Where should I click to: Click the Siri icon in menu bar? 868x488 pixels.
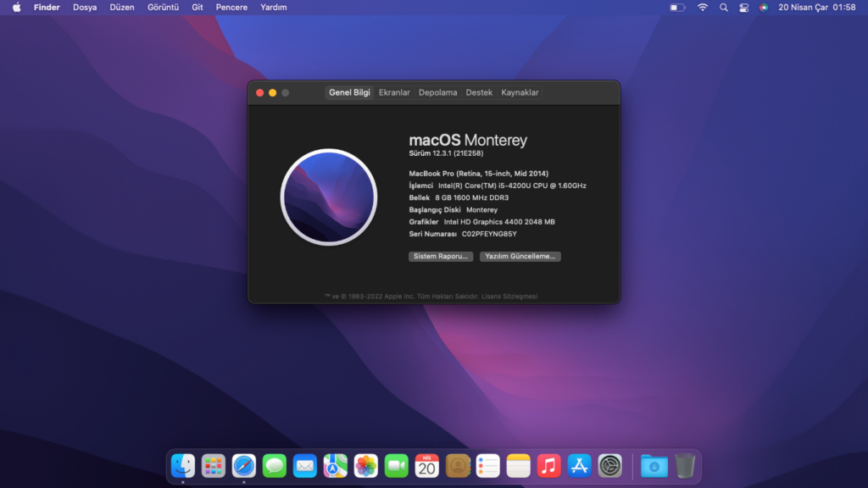coord(764,8)
